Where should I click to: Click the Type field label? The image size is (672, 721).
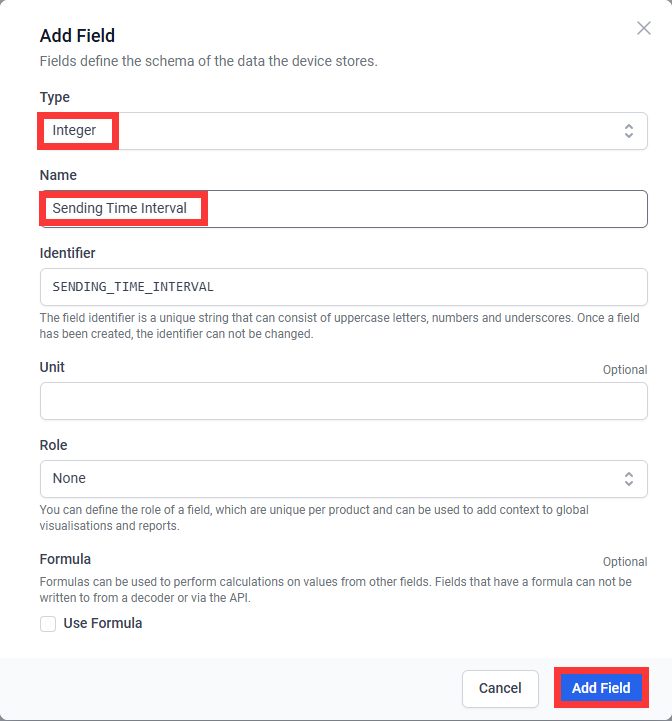tap(55, 97)
